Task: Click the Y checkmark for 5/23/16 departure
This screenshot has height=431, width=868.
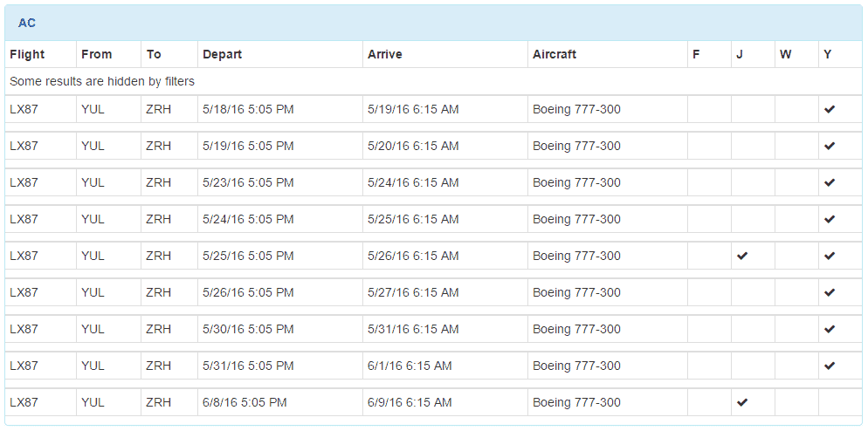Action: 830,183
